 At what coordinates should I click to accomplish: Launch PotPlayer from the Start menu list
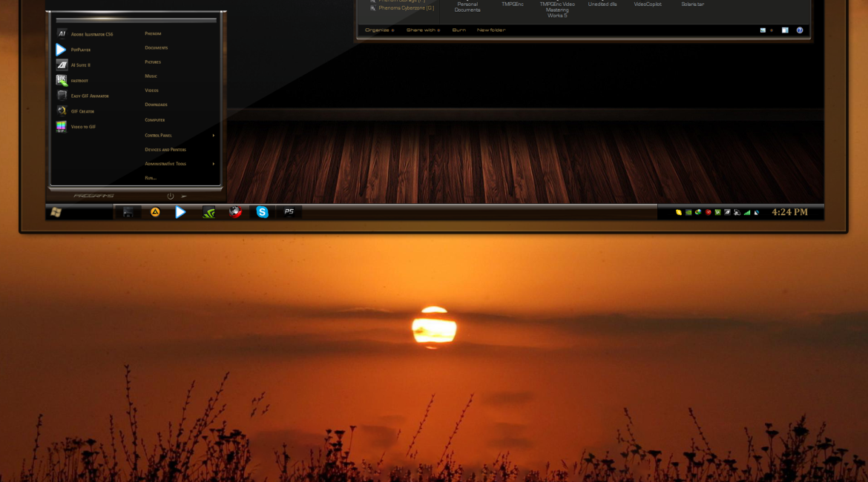point(80,50)
